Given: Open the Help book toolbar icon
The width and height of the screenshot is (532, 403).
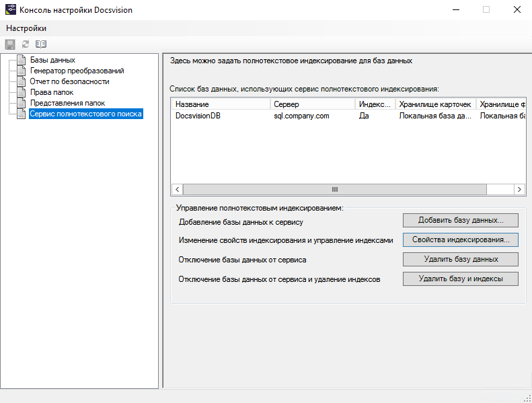Looking at the screenshot, I should pos(41,44).
